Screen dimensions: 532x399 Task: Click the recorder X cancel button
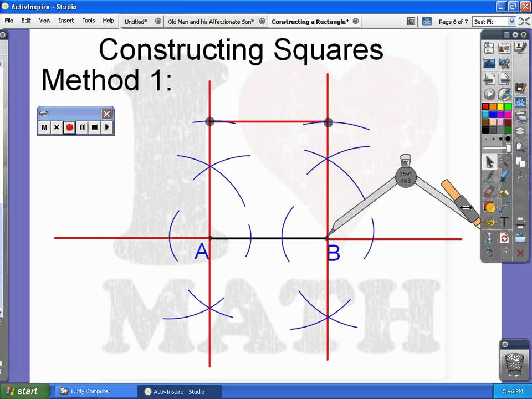tap(57, 127)
